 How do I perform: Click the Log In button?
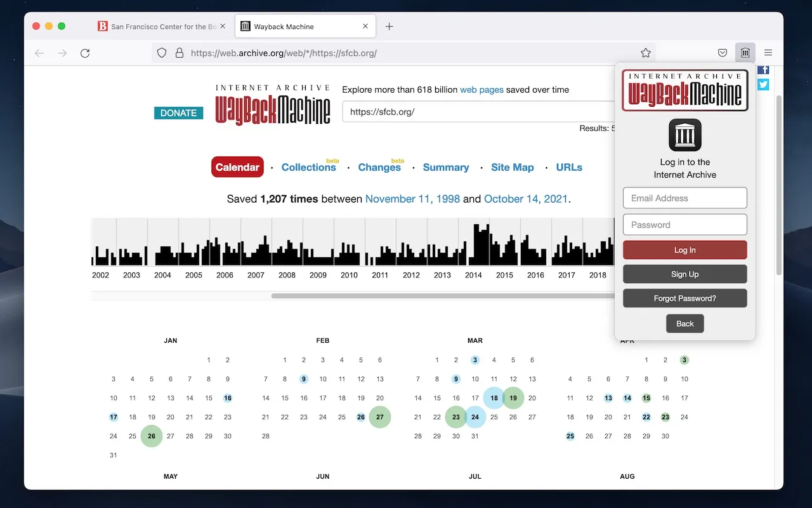point(684,250)
